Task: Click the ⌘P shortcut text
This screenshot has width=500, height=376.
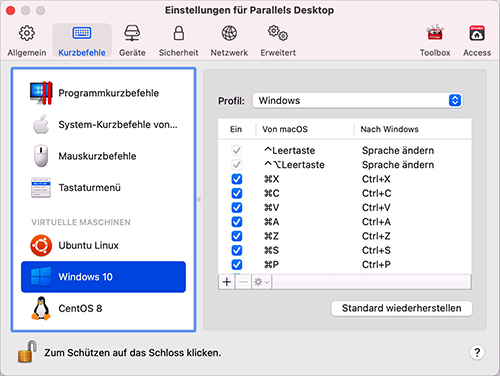Action: (271, 265)
